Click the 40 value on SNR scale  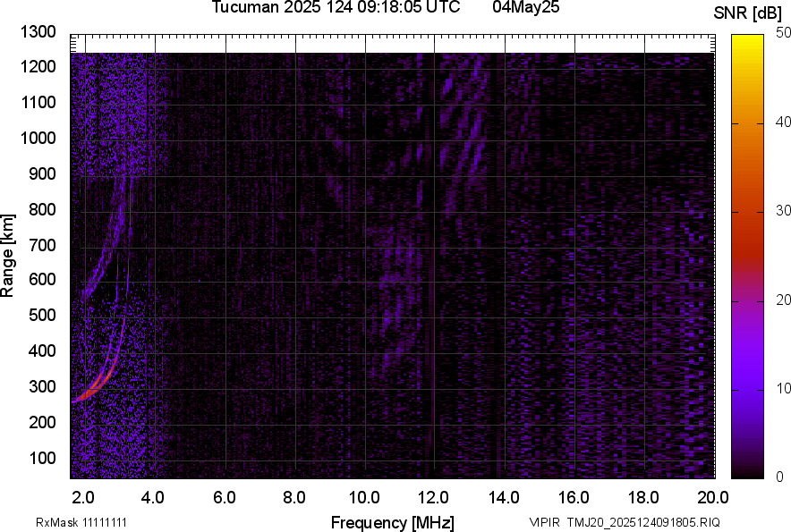(784, 122)
